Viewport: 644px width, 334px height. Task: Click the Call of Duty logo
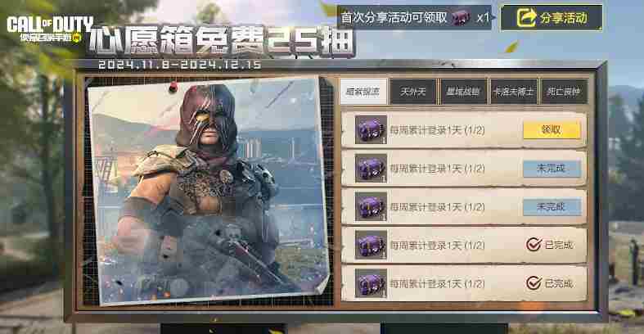pos(49,29)
